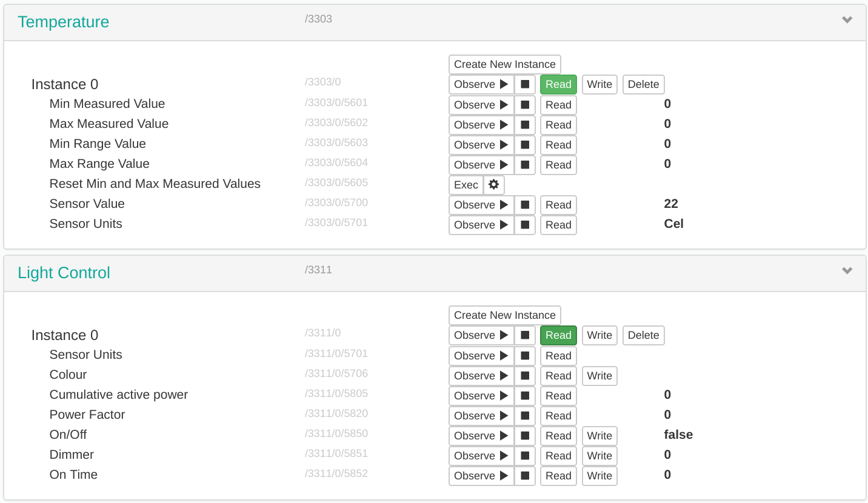This screenshot has width=868, height=503.
Task: Start Observe on Dimmer
Action: click(482, 456)
